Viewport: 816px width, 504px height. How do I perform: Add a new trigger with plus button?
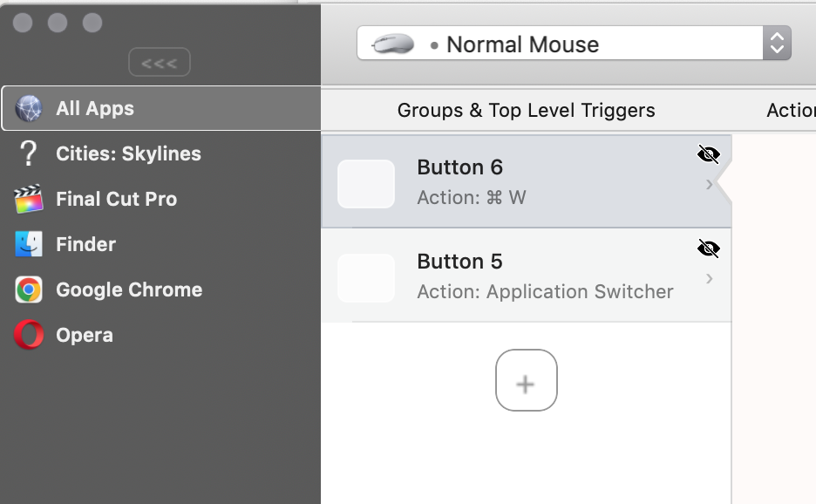coord(526,380)
